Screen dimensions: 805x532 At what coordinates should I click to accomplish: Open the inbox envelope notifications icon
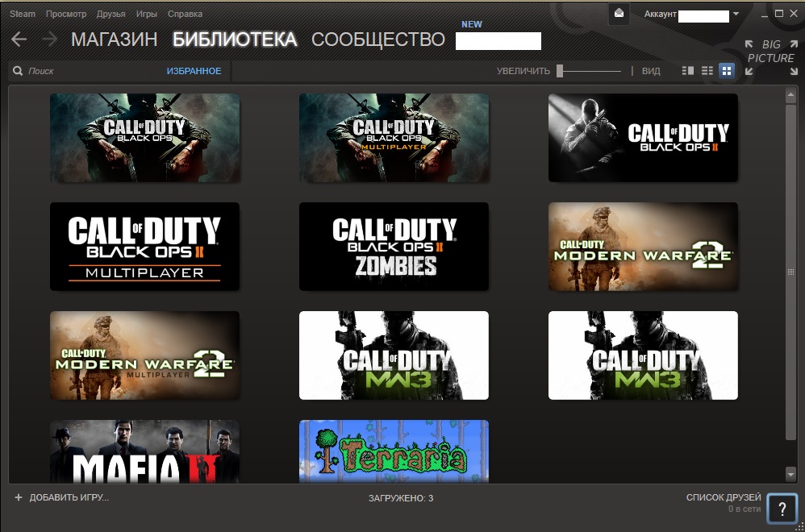click(619, 14)
